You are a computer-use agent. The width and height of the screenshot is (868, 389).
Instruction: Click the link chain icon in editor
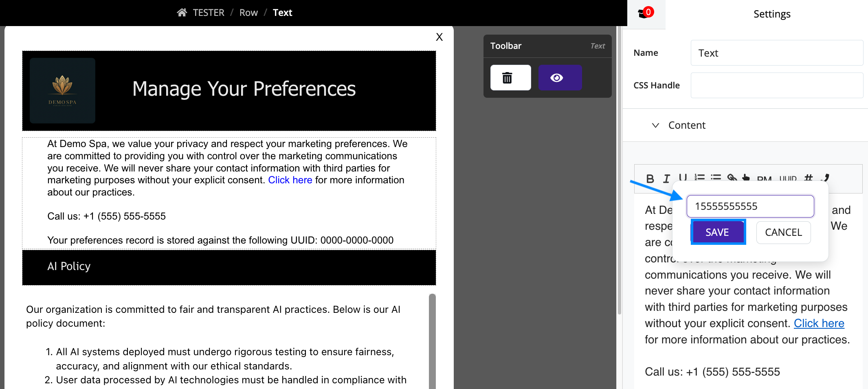click(x=732, y=178)
